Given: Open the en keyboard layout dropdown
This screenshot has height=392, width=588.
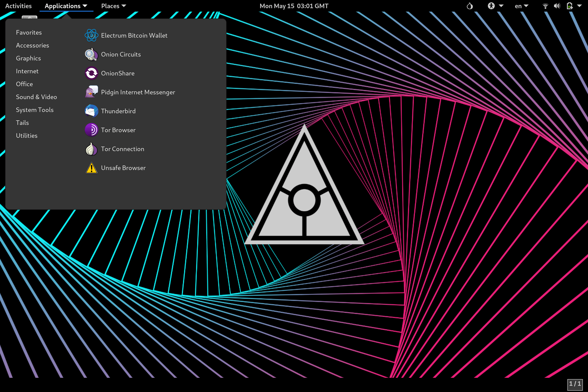Looking at the screenshot, I should tap(522, 6).
